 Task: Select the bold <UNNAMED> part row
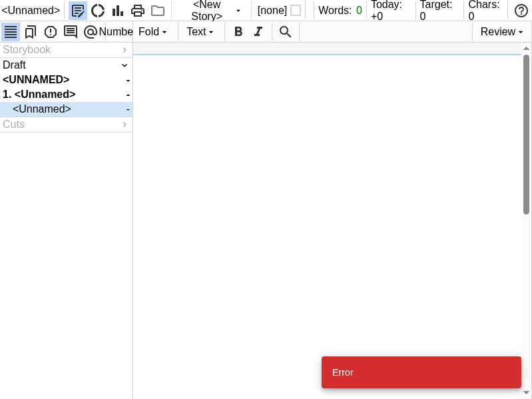click(x=66, y=79)
